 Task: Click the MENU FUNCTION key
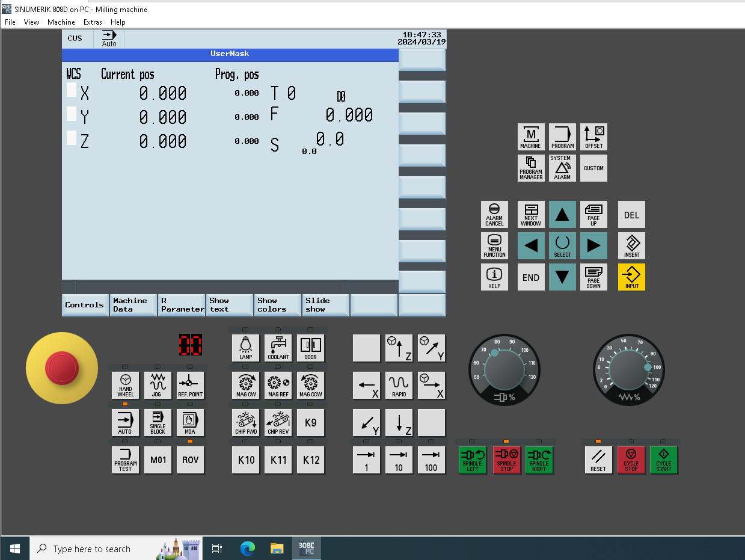coord(494,246)
